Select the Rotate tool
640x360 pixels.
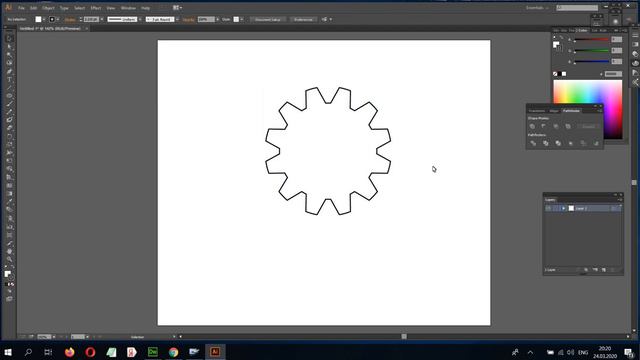[x=9, y=136]
